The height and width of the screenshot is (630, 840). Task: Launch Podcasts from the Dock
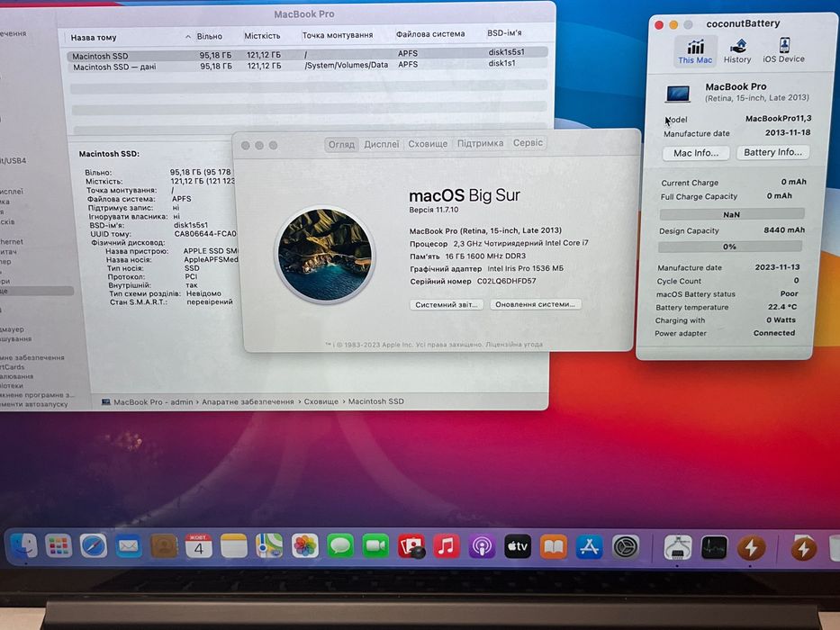[x=483, y=547]
